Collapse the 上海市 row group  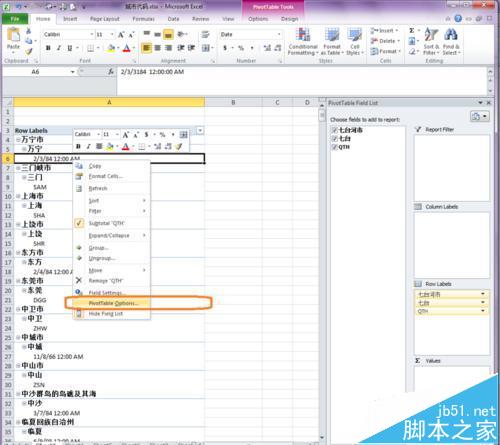click(x=18, y=196)
